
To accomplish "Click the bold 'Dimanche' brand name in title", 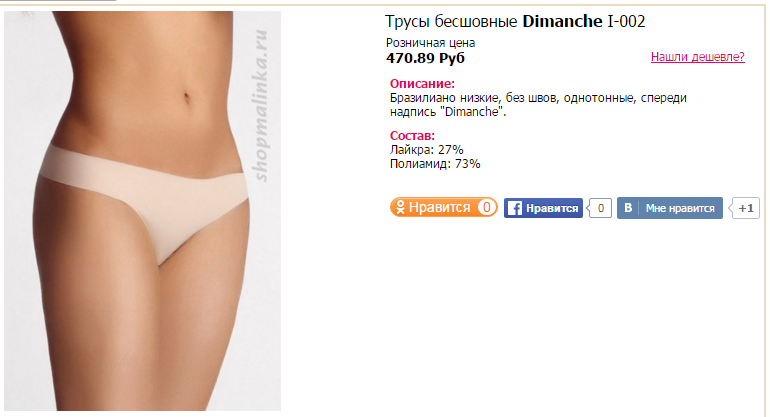I will coord(562,22).
